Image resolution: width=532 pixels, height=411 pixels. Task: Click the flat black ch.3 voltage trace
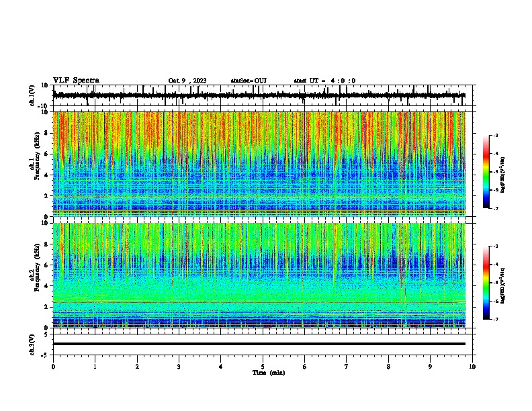[259, 344]
